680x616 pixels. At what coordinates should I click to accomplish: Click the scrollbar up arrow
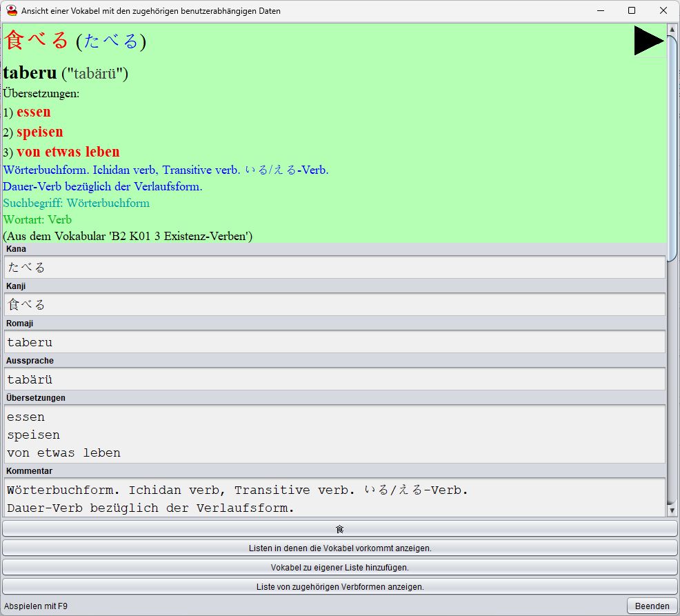click(x=672, y=29)
